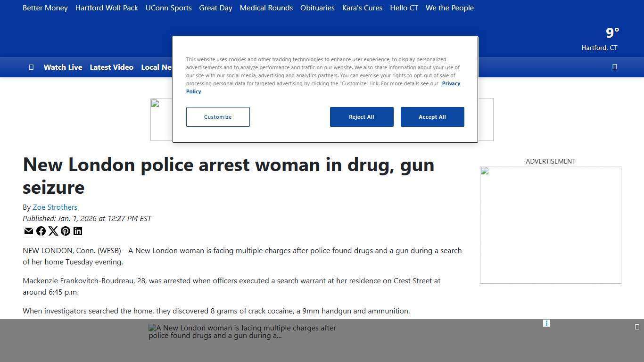Reject All cookies
644x362 pixels.
point(362,116)
